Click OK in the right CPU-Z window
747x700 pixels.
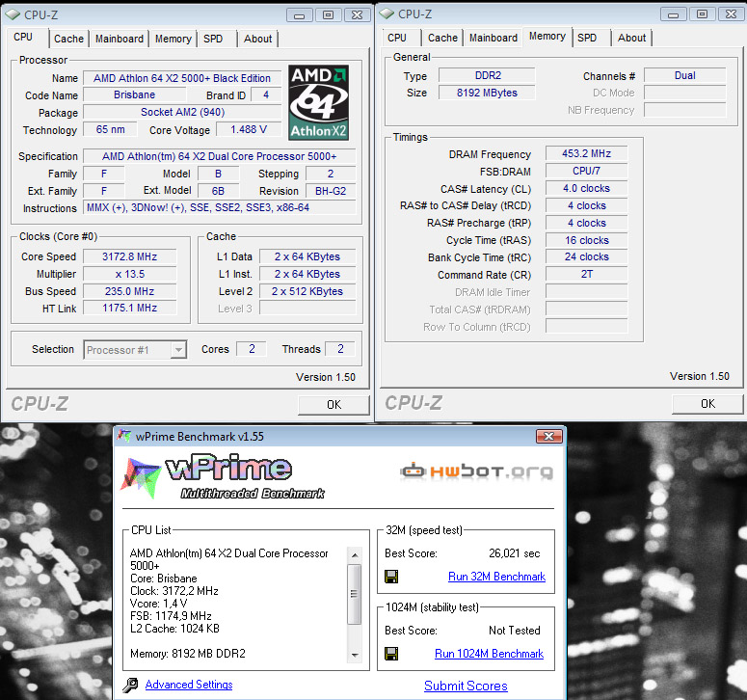tap(707, 404)
